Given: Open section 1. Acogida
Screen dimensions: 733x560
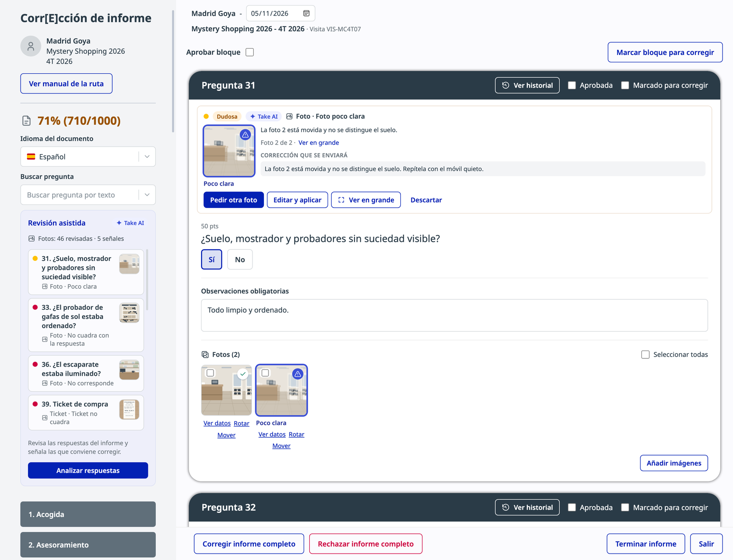Looking at the screenshot, I should click(88, 514).
